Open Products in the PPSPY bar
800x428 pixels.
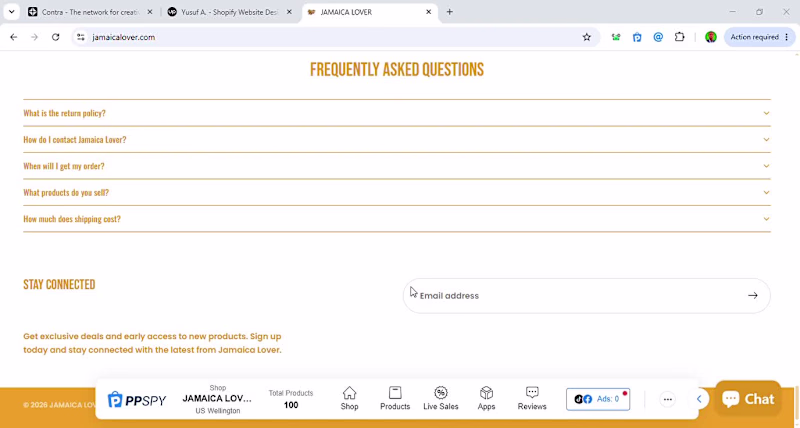point(395,398)
